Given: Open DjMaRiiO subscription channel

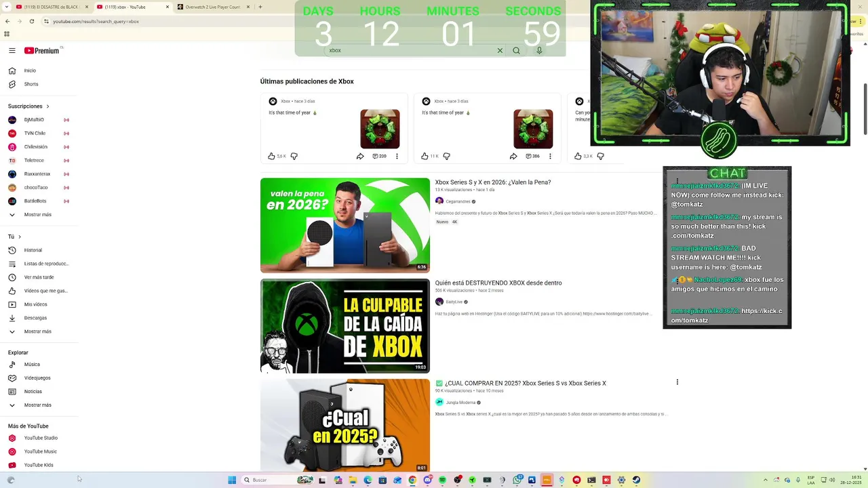Looking at the screenshot, I should [34, 120].
